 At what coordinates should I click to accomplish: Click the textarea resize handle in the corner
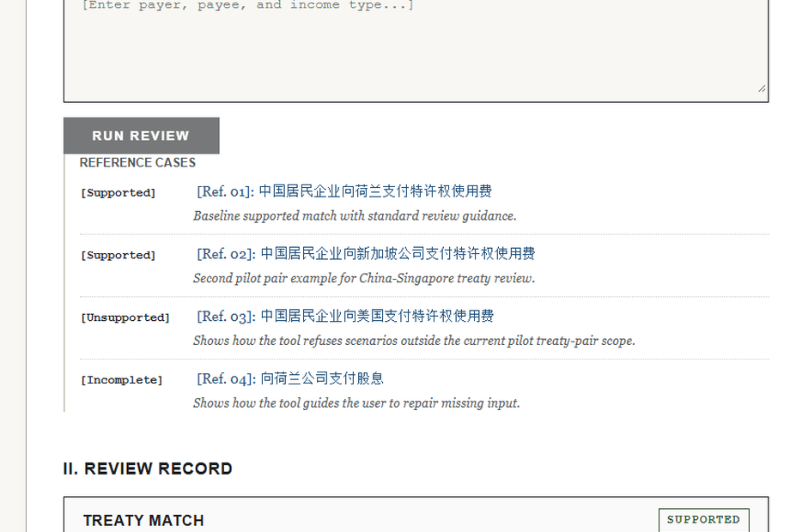(x=761, y=87)
